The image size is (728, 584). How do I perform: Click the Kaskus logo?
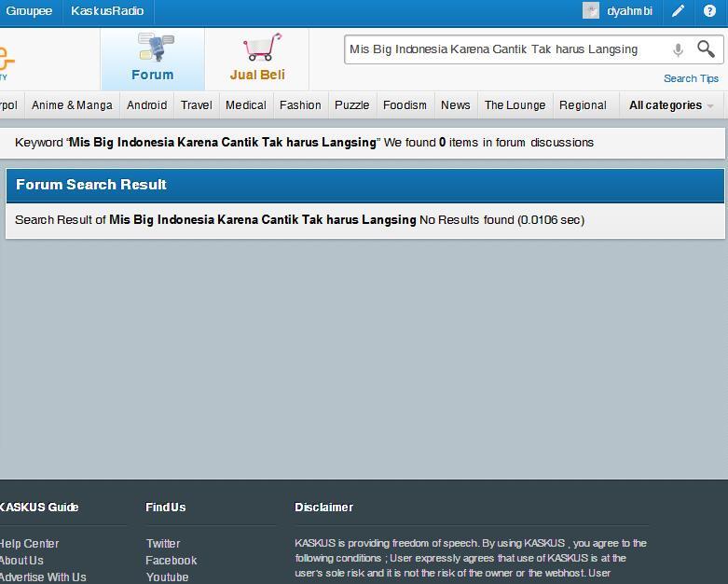(7, 62)
